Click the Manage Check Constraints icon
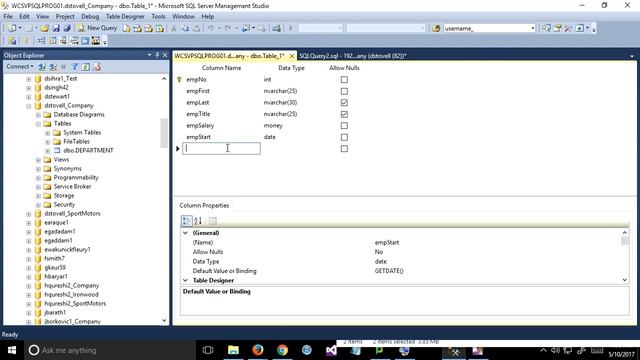The image size is (640, 360). (x=85, y=41)
